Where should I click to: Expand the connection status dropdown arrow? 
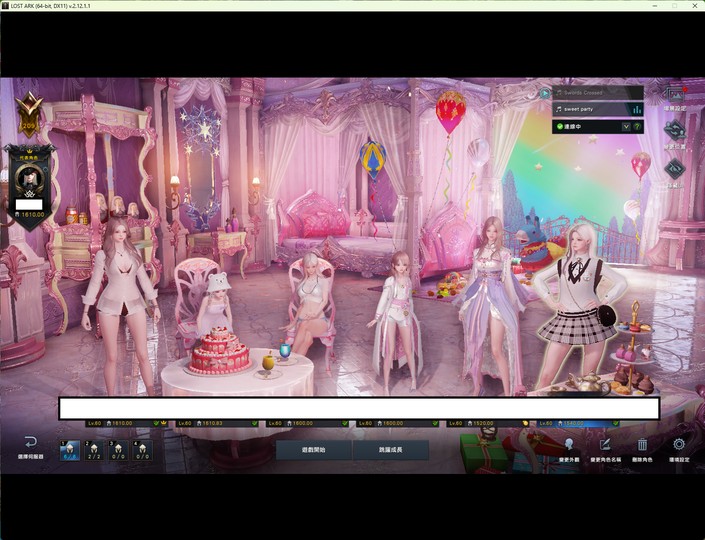(626, 127)
